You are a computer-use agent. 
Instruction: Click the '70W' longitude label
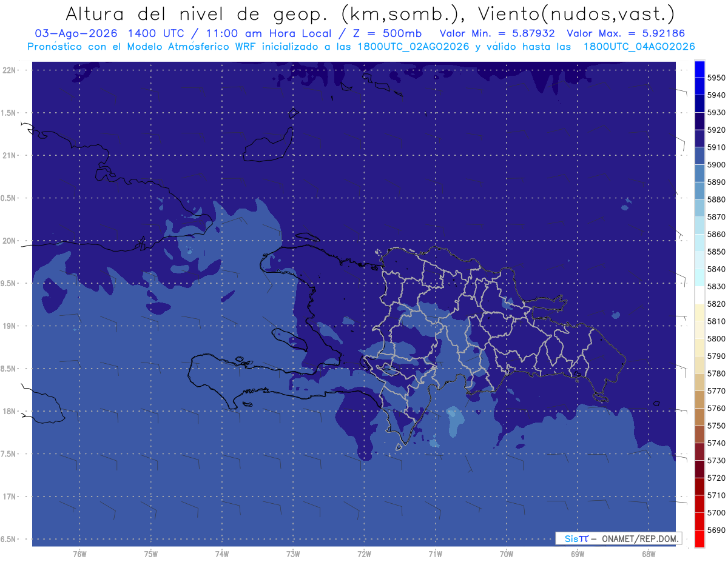[x=507, y=554]
